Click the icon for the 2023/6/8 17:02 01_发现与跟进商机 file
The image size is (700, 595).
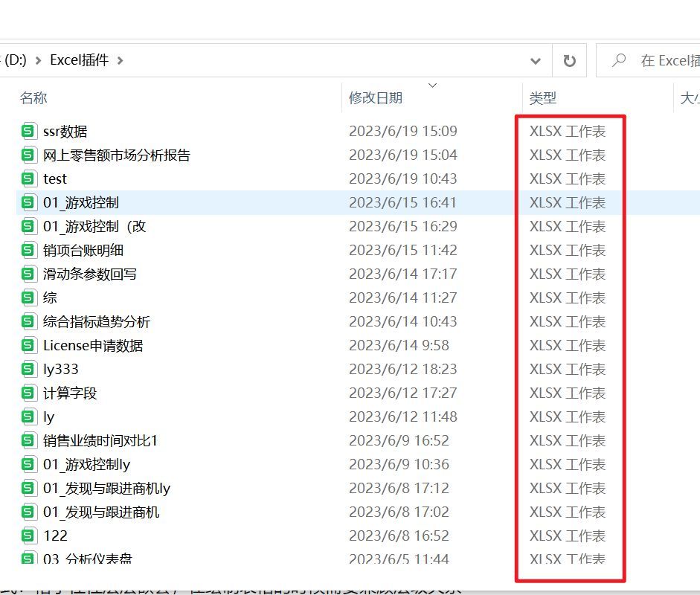[28, 512]
